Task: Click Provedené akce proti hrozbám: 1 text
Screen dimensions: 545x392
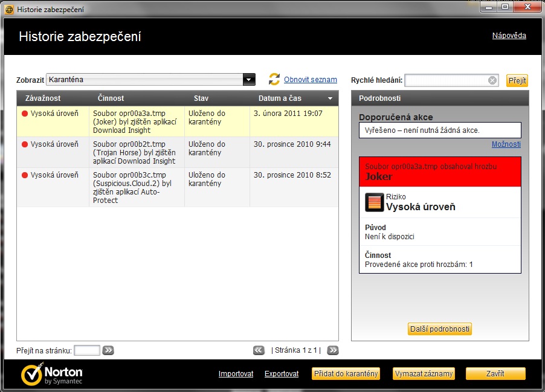Action: [x=419, y=265]
